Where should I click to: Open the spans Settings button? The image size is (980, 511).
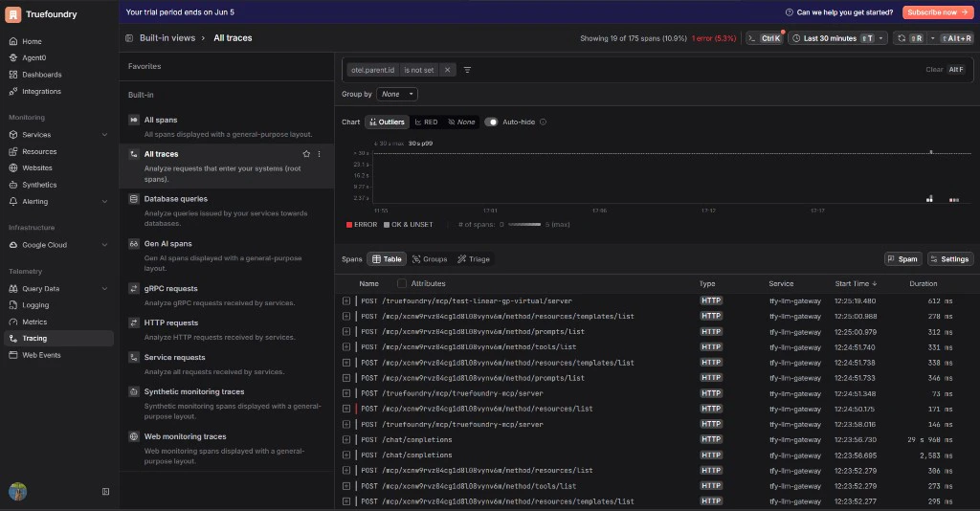(x=950, y=259)
